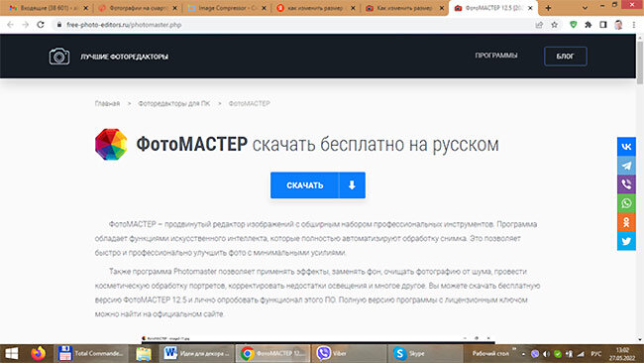Switch to the Image Compressor tab
This screenshot has height=363, width=644.
[x=227, y=8]
